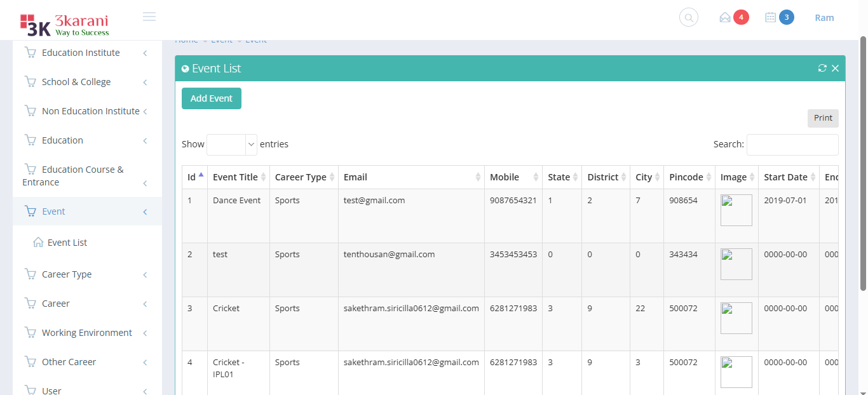Open the Show entries dropdown

[x=232, y=145]
